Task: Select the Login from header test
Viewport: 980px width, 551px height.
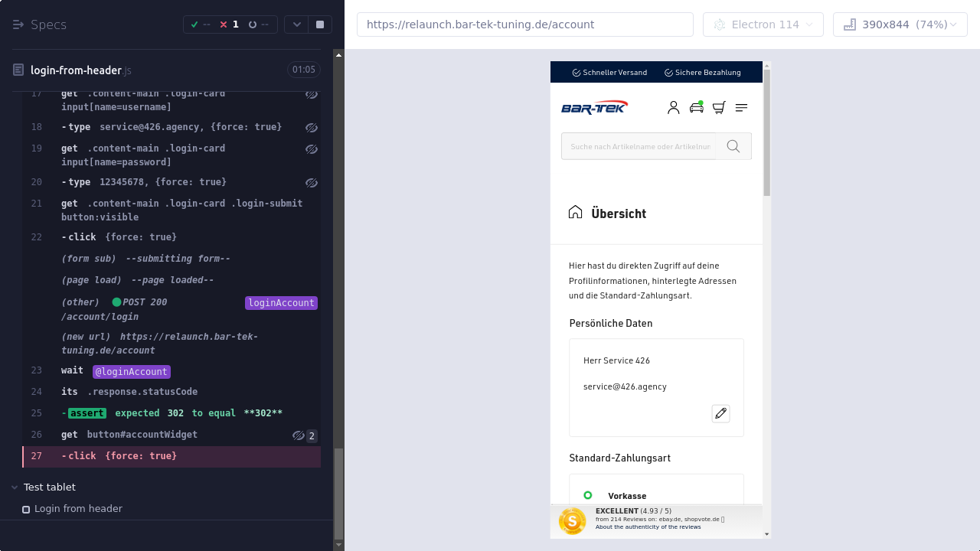Action: (77, 509)
